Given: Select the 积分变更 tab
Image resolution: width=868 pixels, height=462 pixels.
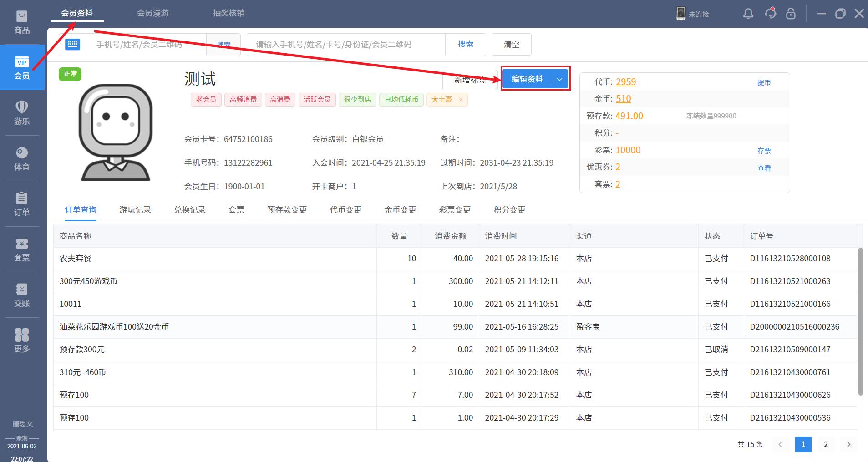Looking at the screenshot, I should [510, 210].
